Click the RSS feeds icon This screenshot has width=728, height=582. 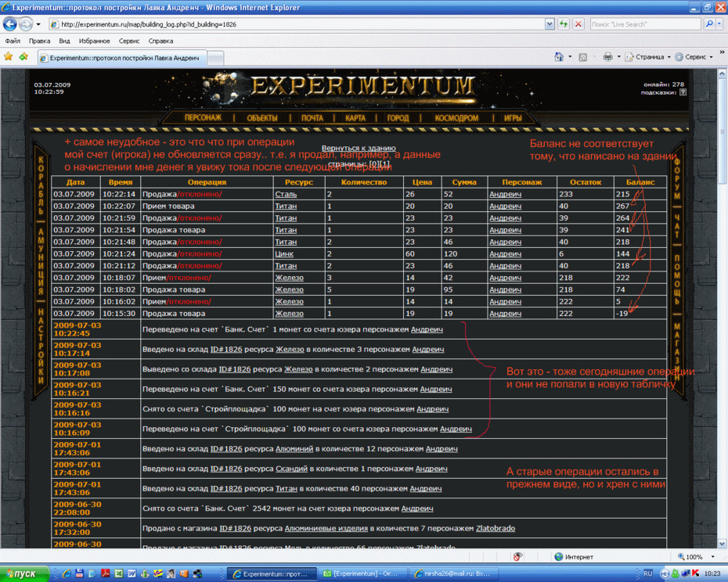582,57
